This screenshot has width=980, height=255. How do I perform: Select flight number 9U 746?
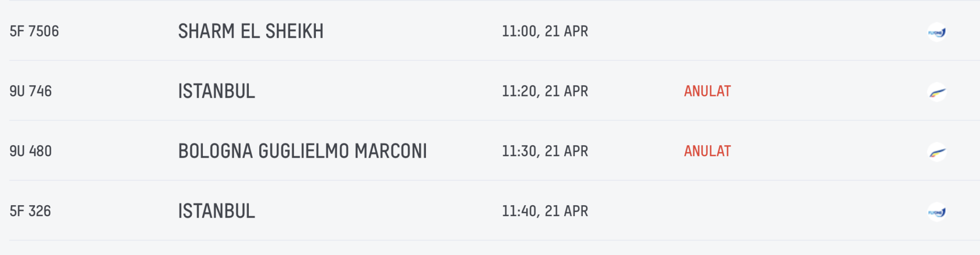(x=31, y=91)
